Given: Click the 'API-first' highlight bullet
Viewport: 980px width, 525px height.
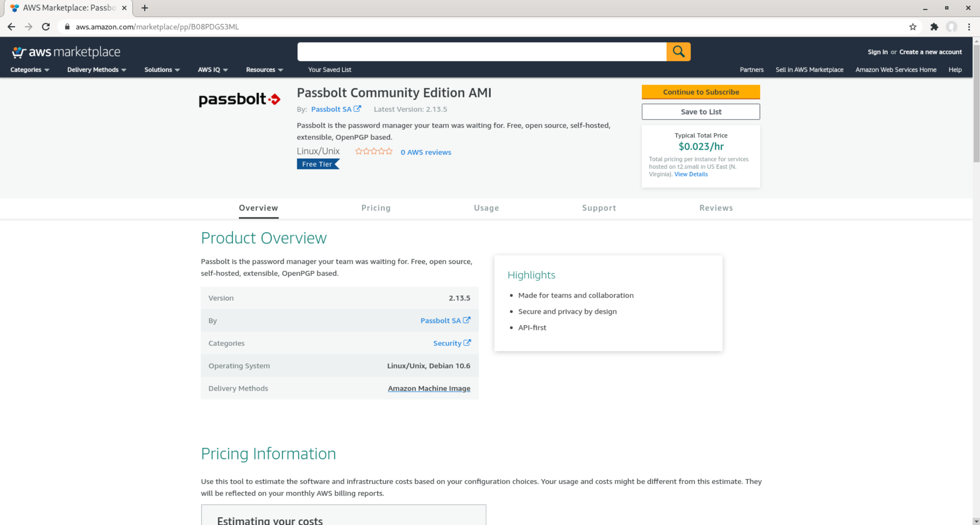Looking at the screenshot, I should [532, 327].
